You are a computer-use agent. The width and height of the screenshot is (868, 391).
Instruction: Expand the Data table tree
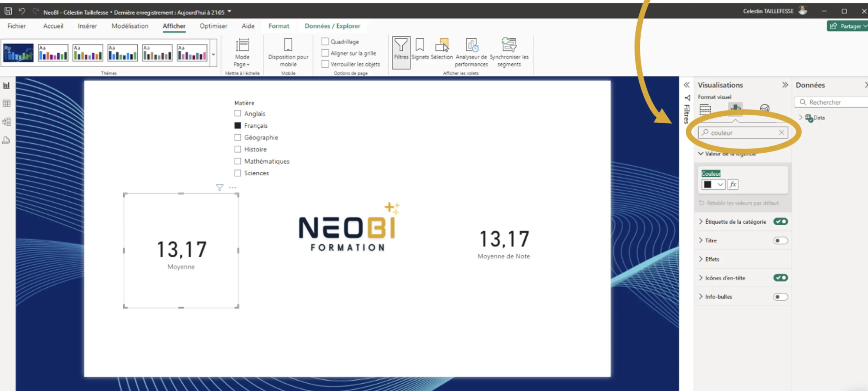(801, 118)
